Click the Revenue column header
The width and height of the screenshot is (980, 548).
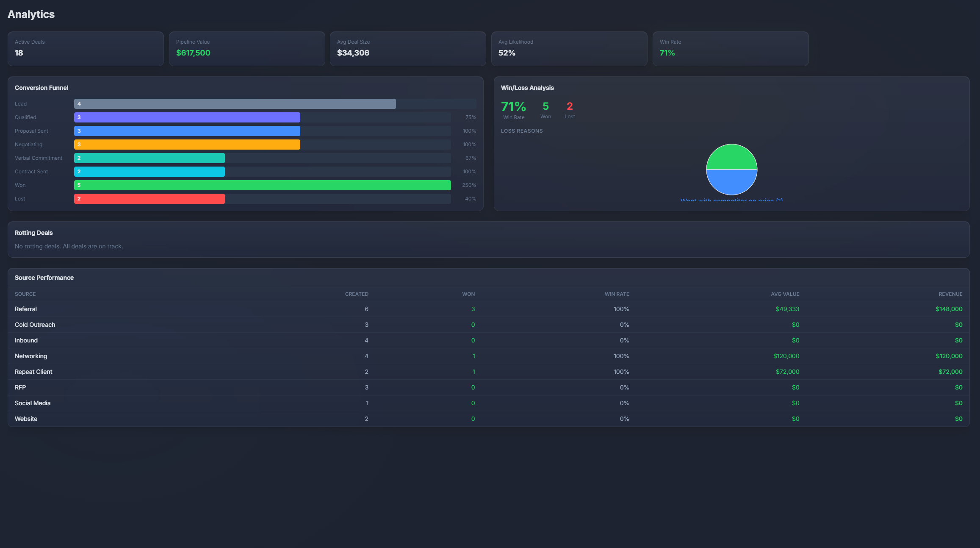(950, 294)
